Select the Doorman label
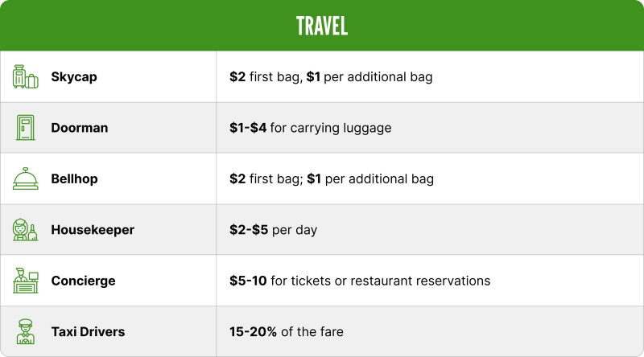Image resolution: width=644 pixels, height=357 pixels. coord(79,128)
